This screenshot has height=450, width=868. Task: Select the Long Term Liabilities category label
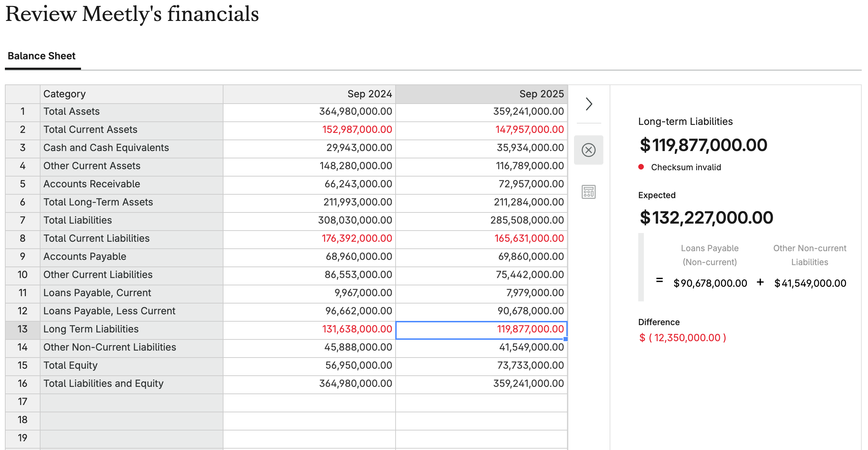(x=91, y=329)
